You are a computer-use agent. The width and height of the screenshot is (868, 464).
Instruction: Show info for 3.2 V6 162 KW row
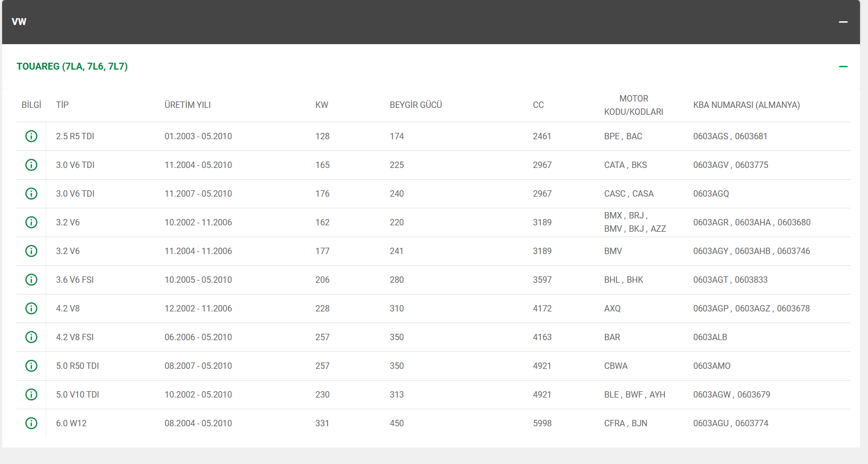pyautogui.click(x=31, y=222)
